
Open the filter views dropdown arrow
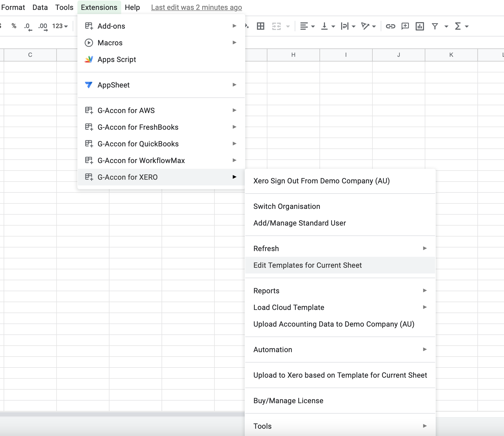tap(446, 26)
